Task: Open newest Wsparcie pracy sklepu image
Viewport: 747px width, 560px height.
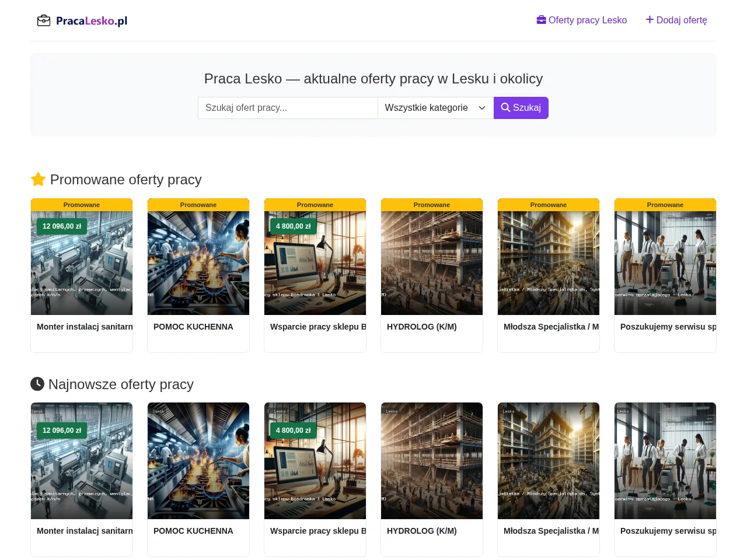Action: click(x=315, y=461)
